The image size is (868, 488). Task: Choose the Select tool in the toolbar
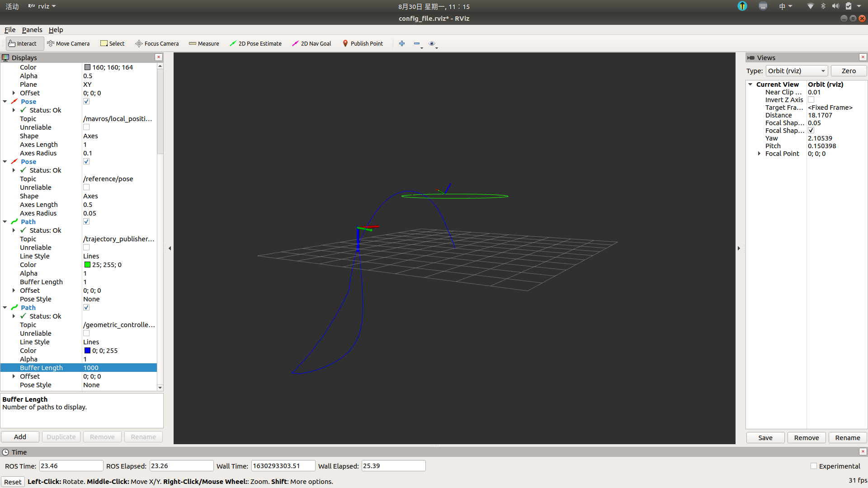point(112,43)
